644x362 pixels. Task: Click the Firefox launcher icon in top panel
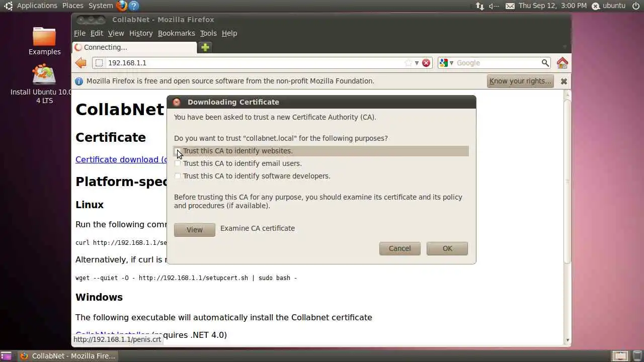122,6
